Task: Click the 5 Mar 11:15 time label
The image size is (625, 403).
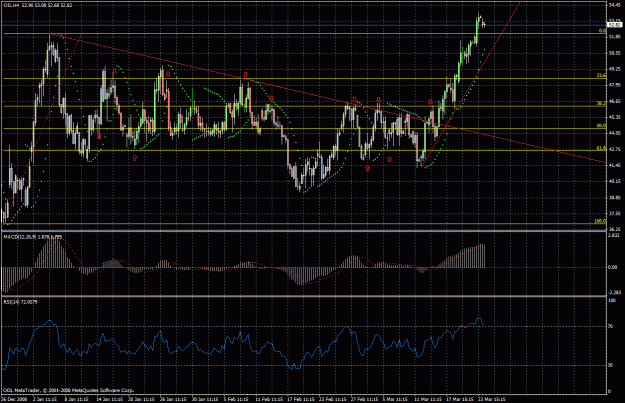Action: [396, 399]
